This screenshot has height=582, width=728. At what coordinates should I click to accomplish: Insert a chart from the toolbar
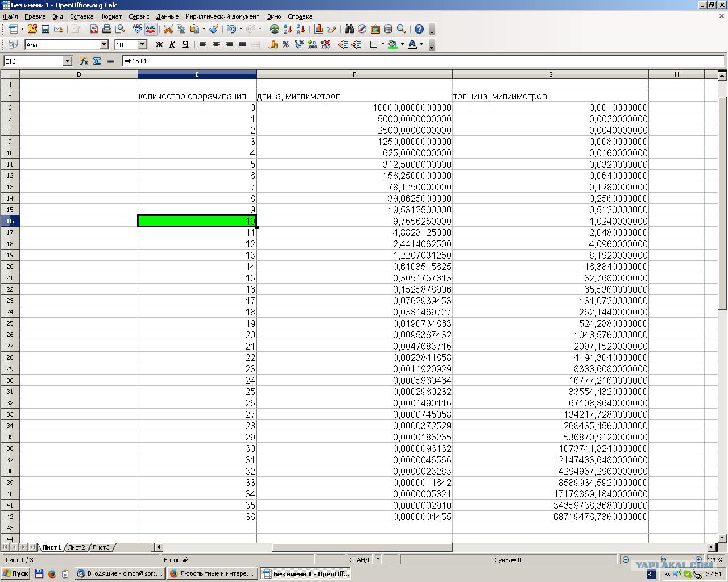point(318,29)
